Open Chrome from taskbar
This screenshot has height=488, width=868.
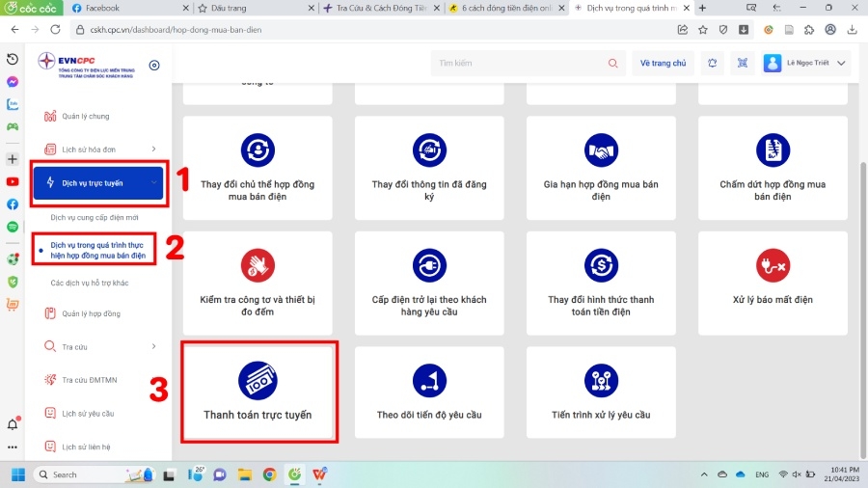click(270, 474)
